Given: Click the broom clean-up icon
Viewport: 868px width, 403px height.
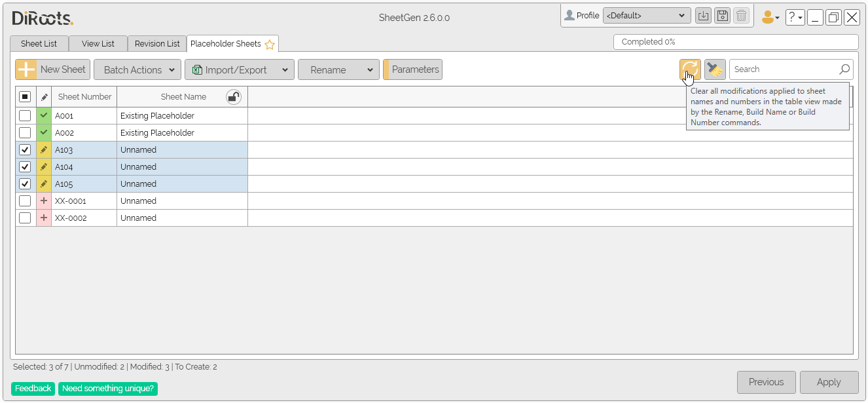Looking at the screenshot, I should [715, 69].
